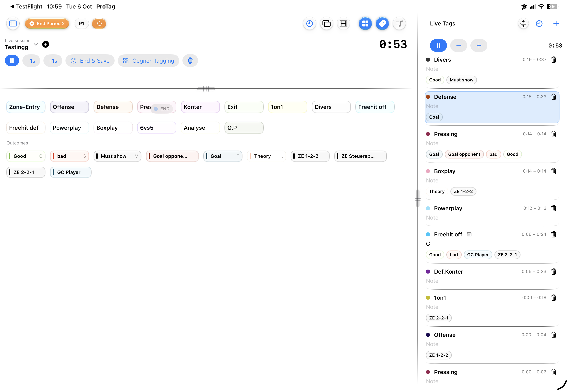Open Gegner-Tagging

[x=148, y=61]
